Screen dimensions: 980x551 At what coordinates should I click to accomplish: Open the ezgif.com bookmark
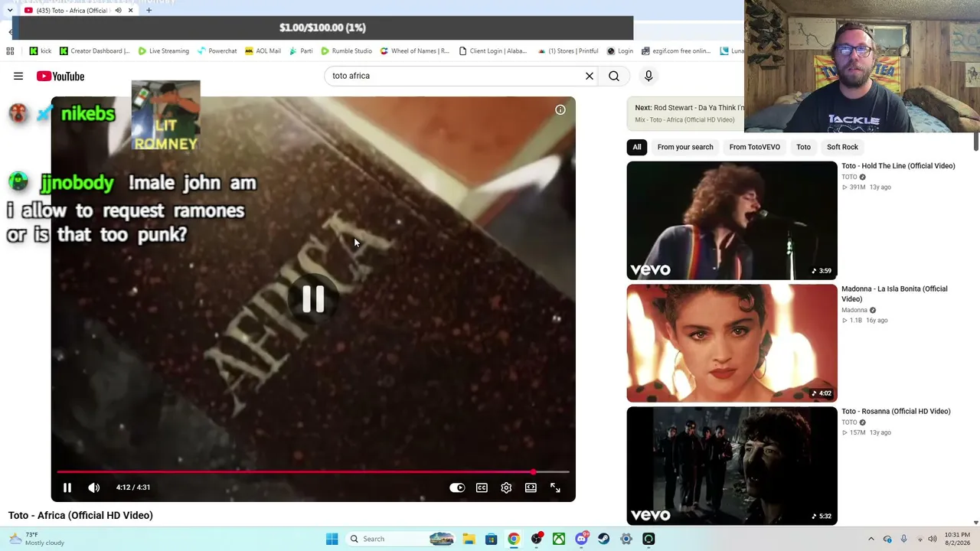click(676, 51)
